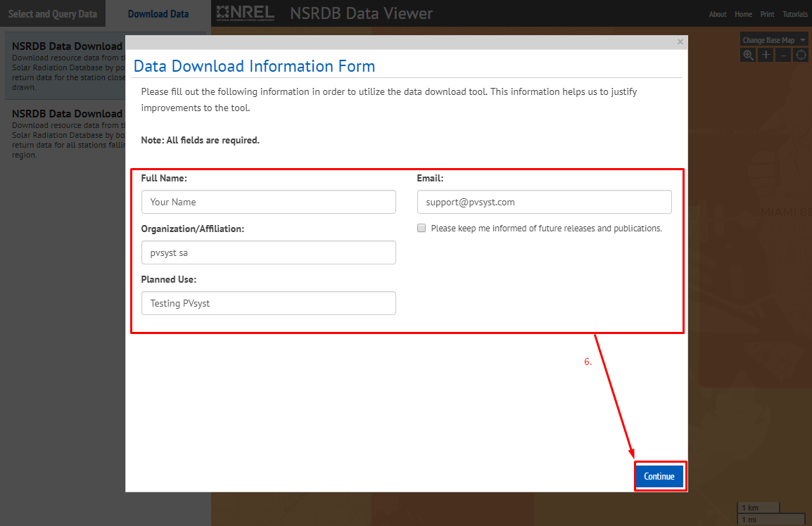Open the About link in header
This screenshot has height=526, width=812.
click(x=717, y=15)
